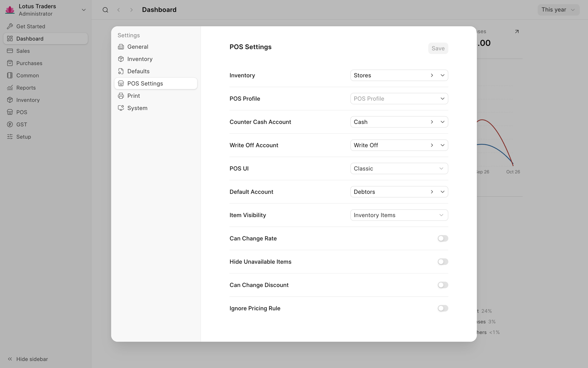The height and width of the screenshot is (368, 588).
Task: Open Inventory in the main left sidebar
Action: click(x=46, y=100)
